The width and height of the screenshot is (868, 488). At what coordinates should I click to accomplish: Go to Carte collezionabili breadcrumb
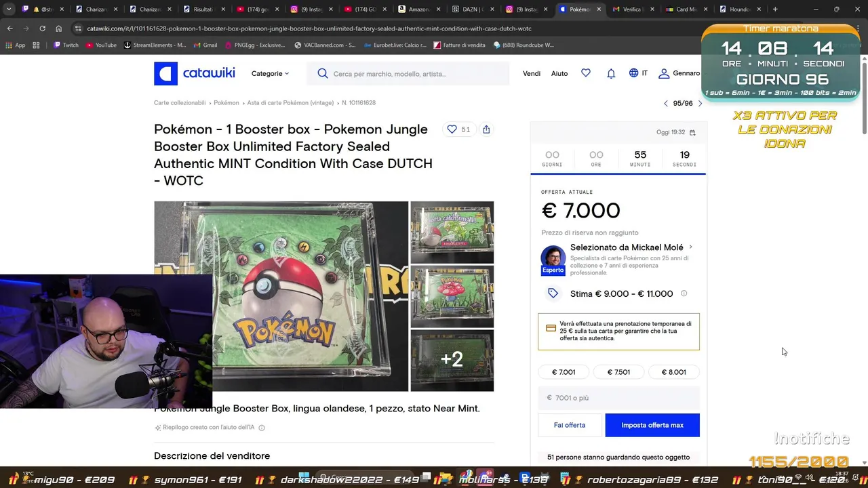pyautogui.click(x=180, y=103)
